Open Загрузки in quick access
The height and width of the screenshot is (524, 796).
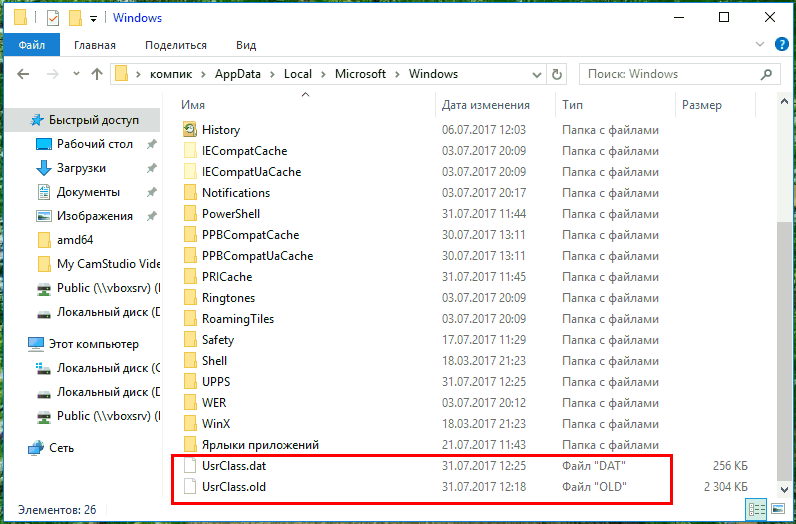pyautogui.click(x=81, y=168)
